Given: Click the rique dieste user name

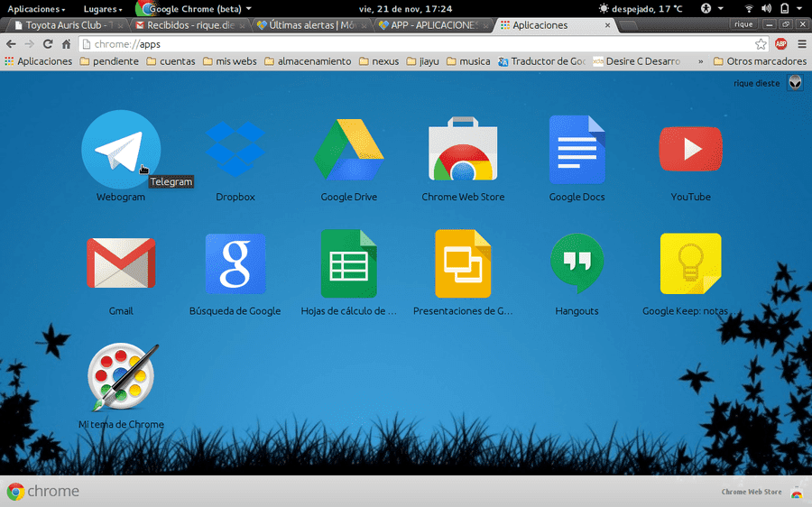Looking at the screenshot, I should point(756,83).
